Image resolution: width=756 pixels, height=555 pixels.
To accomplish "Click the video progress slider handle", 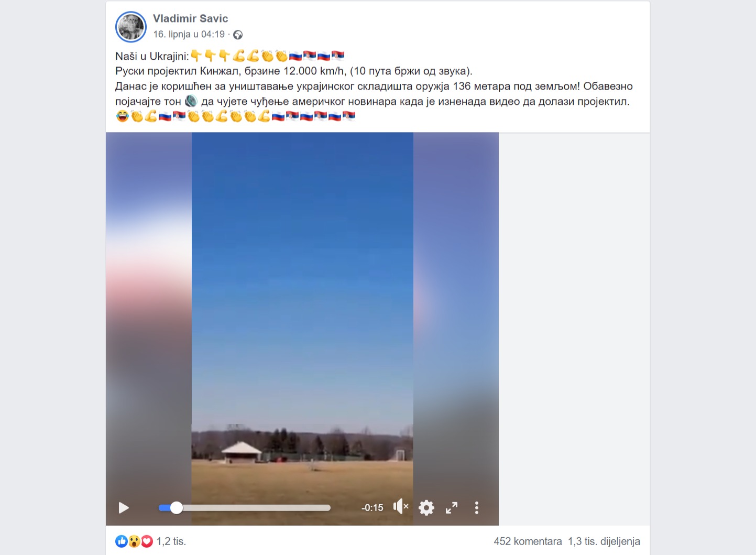I will (177, 508).
